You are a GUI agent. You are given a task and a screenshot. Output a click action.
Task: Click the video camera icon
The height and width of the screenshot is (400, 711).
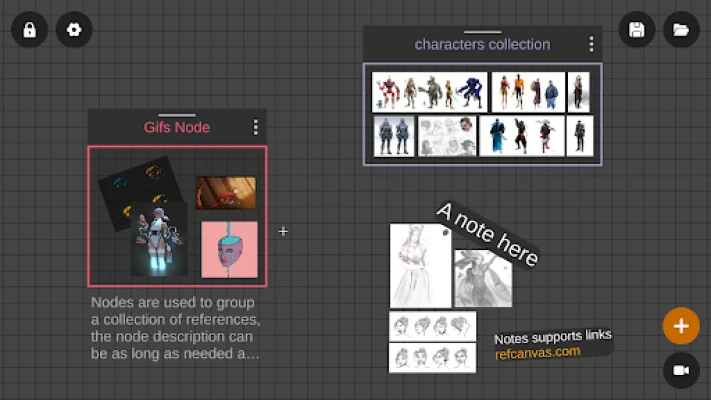coord(681,370)
